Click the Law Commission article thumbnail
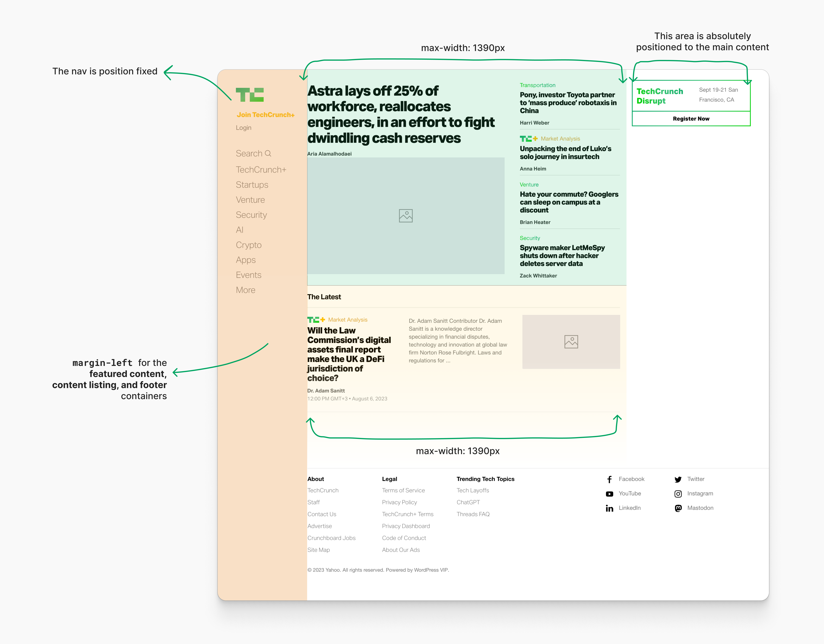The image size is (824, 644). pyautogui.click(x=571, y=342)
